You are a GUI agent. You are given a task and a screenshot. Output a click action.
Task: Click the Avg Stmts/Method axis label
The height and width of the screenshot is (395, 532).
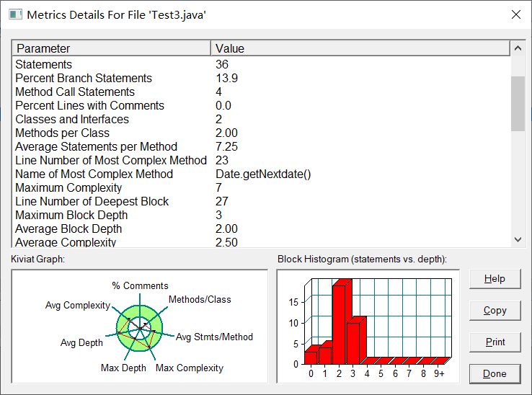pos(214,337)
